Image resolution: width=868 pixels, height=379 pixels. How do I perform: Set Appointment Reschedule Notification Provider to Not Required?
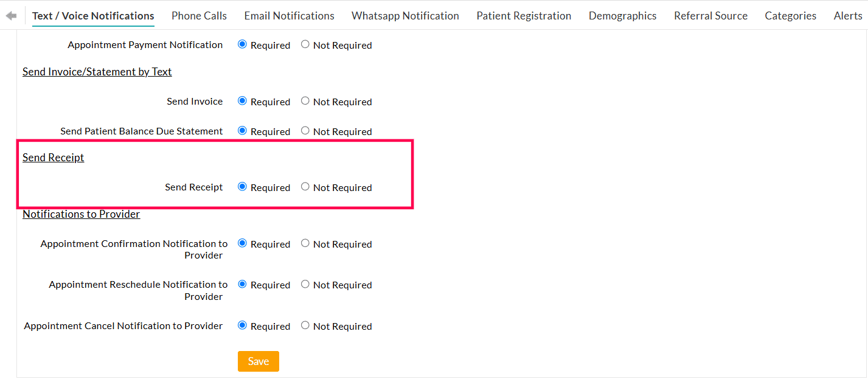[x=305, y=283]
